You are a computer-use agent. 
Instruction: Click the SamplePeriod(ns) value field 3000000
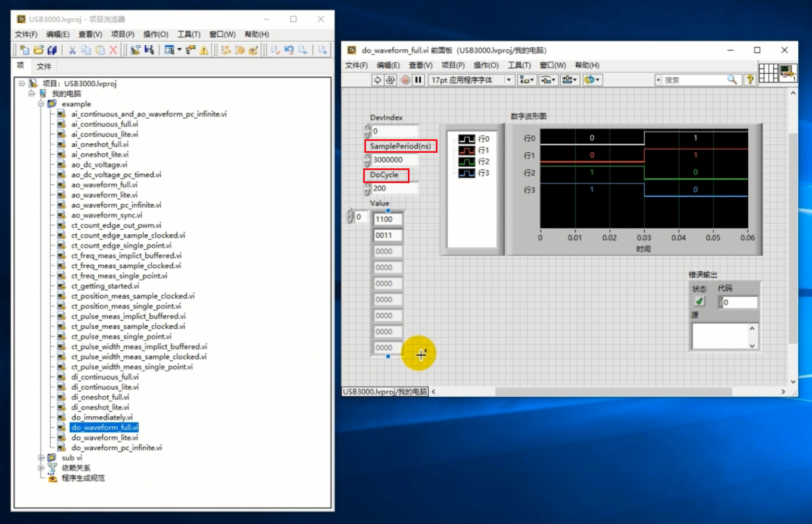(x=395, y=160)
